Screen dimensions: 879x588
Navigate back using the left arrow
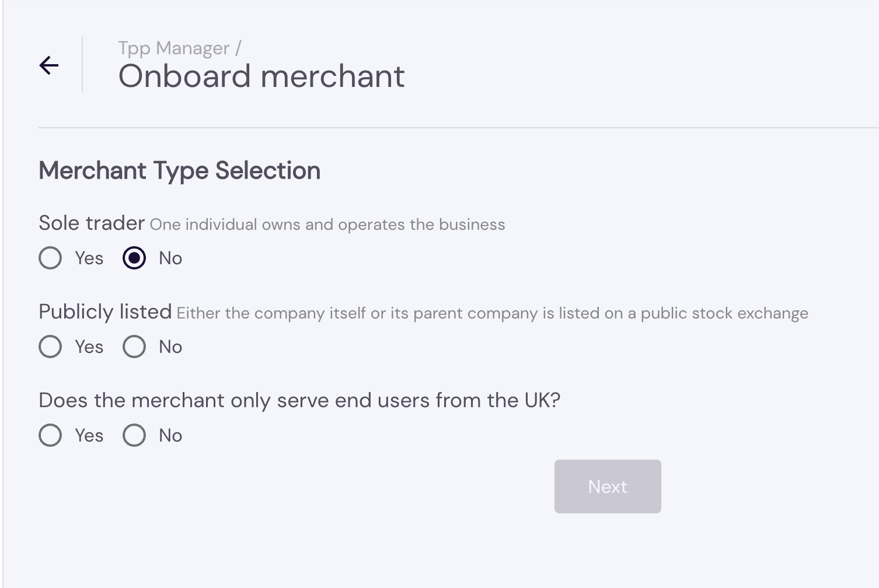49,65
